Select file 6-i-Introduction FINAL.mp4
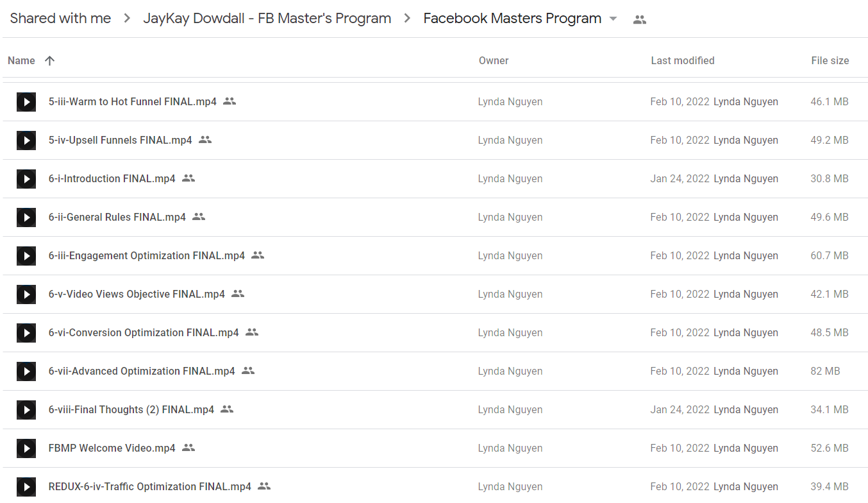Viewport: 868px width, 503px height. click(x=112, y=178)
